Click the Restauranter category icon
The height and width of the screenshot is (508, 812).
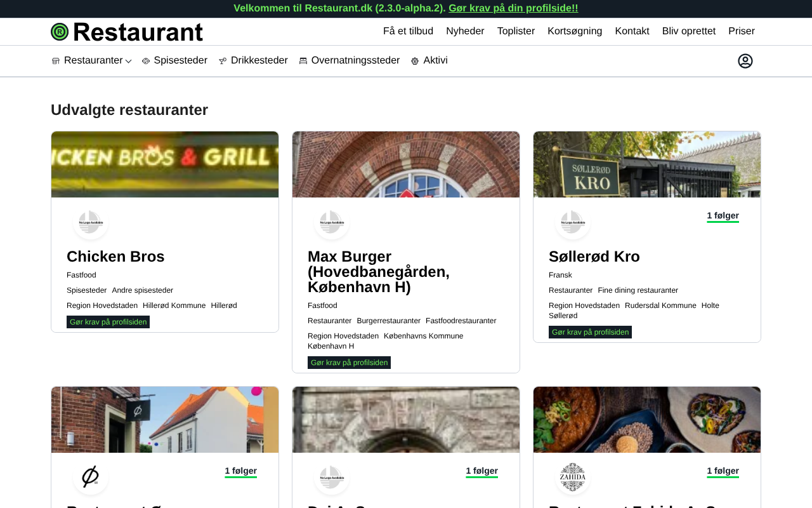56,61
